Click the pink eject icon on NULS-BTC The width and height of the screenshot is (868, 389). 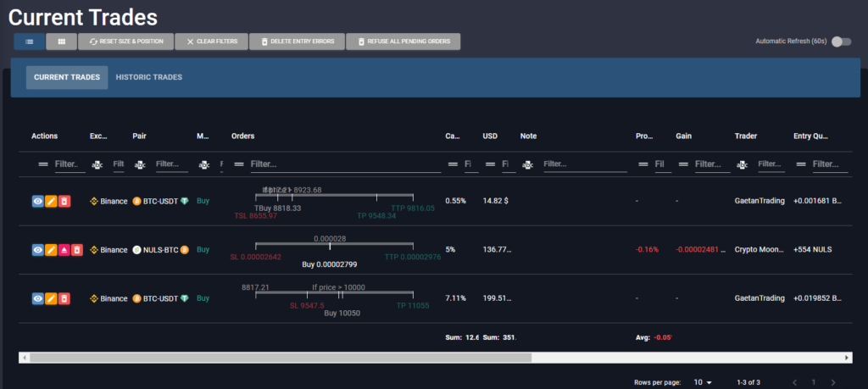pos(64,250)
